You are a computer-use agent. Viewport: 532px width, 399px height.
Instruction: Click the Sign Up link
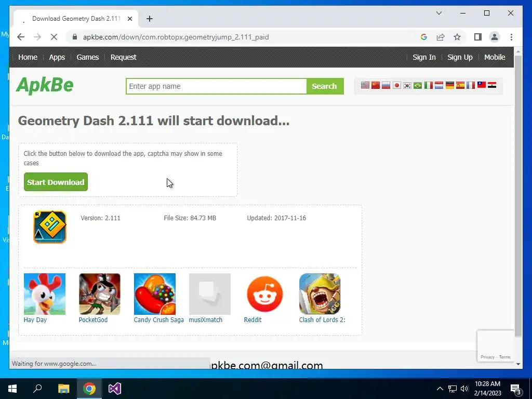pyautogui.click(x=460, y=57)
